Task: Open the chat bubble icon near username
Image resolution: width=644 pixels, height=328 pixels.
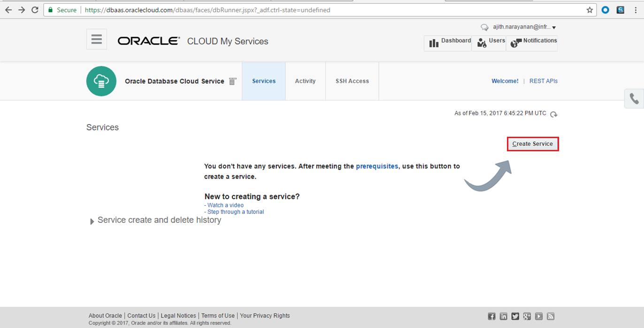Action: 485,28
